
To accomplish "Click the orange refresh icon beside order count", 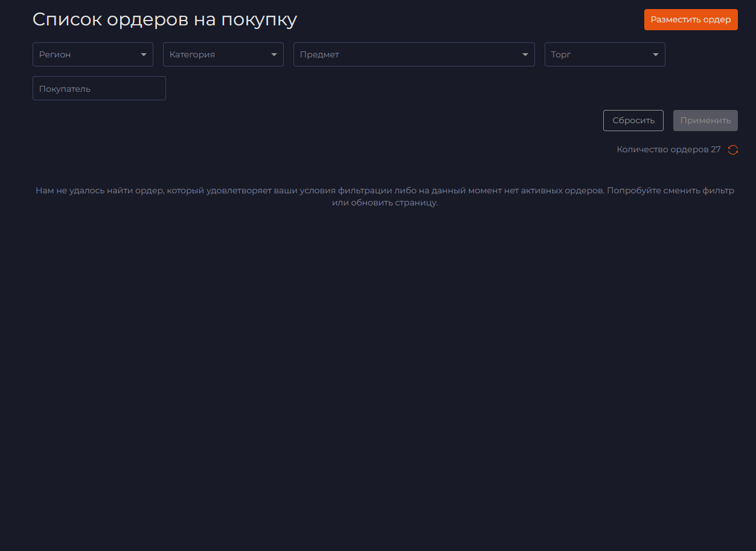I will [x=732, y=150].
